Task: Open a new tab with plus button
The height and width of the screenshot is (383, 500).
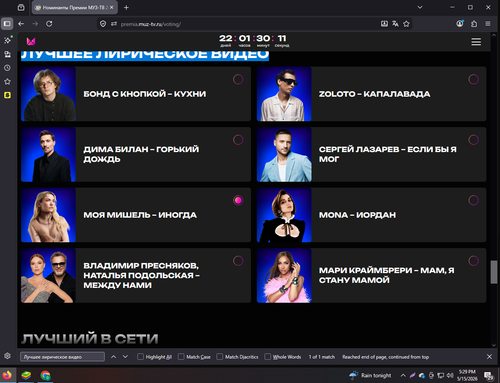Action: click(x=126, y=7)
